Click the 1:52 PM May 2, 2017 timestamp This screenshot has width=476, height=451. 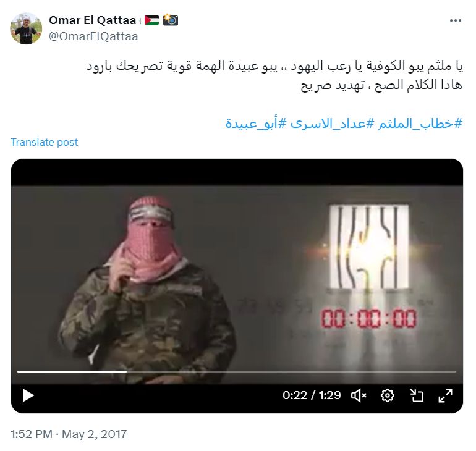pyautogui.click(x=69, y=434)
